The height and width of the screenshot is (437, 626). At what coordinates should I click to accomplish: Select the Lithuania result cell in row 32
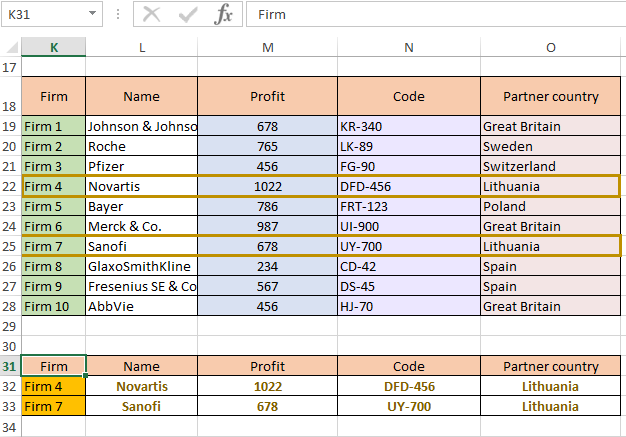[x=551, y=386]
